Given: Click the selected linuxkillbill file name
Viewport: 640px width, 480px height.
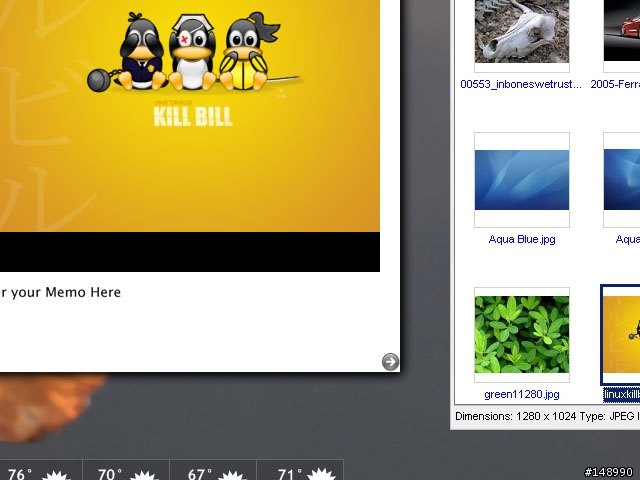Looking at the screenshot, I should point(622,394).
